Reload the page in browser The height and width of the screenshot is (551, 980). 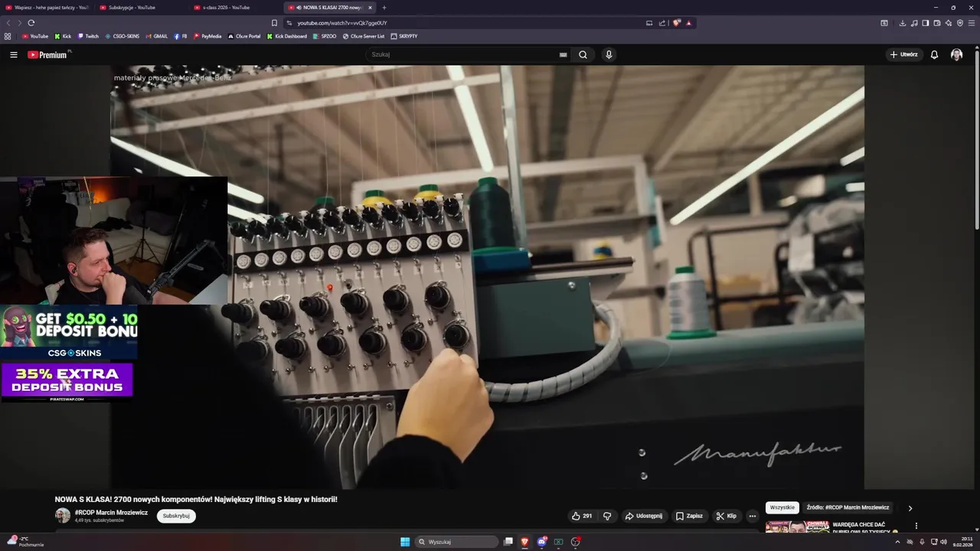click(x=31, y=23)
